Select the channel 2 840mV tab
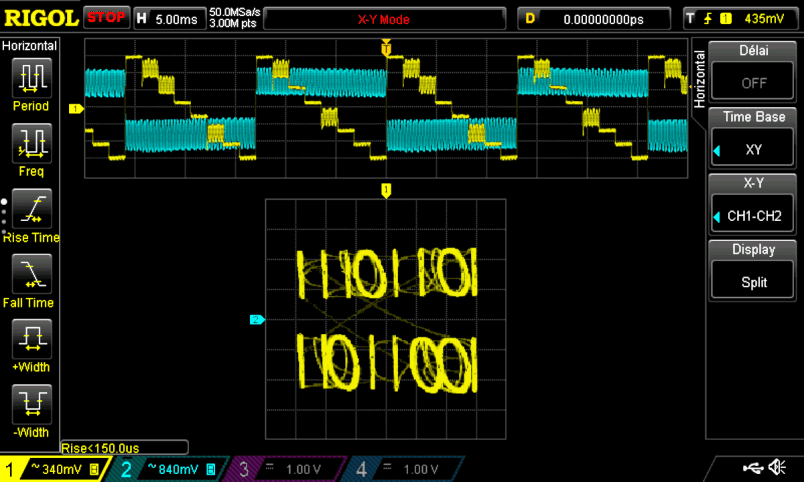The width and height of the screenshot is (804, 482). [x=168, y=469]
